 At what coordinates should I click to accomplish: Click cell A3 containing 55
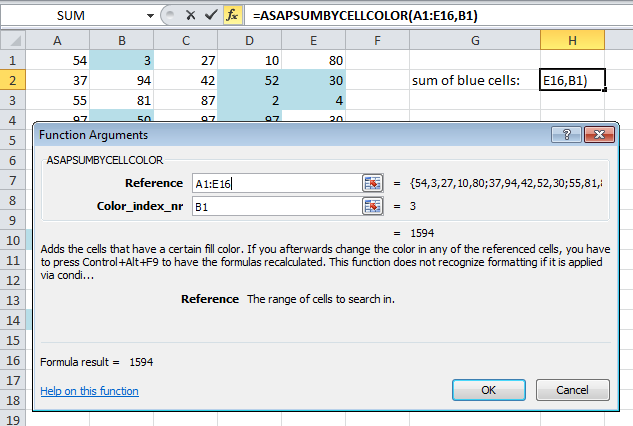[x=57, y=100]
